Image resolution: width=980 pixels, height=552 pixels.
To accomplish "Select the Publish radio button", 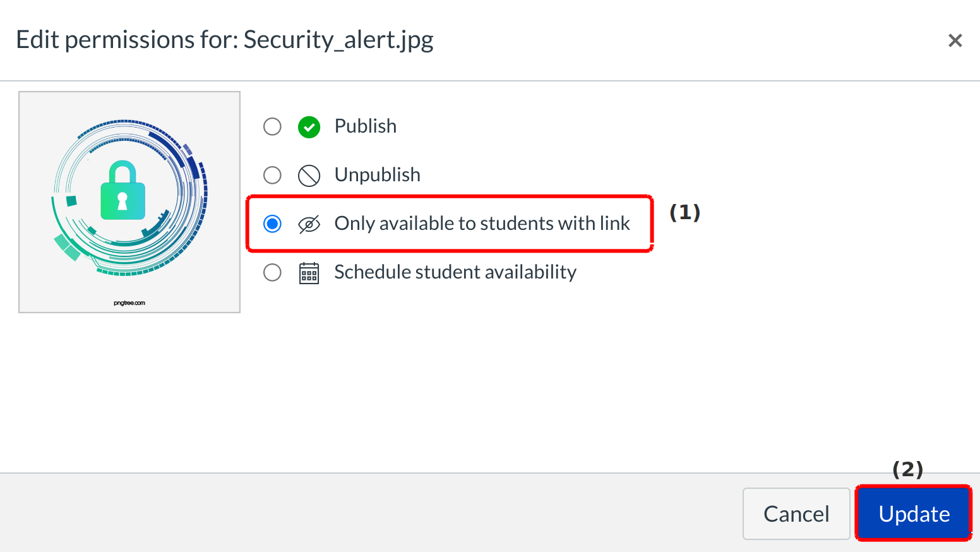I will coord(272,126).
